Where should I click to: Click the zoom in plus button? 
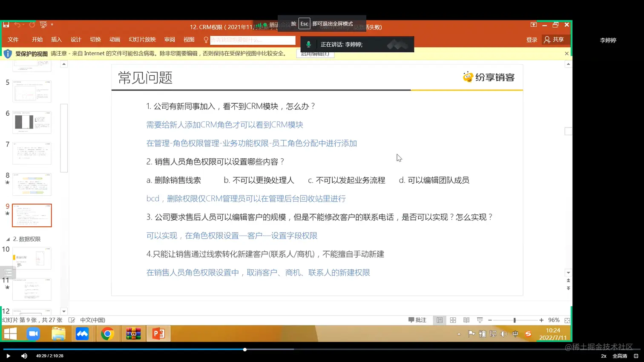click(x=541, y=320)
